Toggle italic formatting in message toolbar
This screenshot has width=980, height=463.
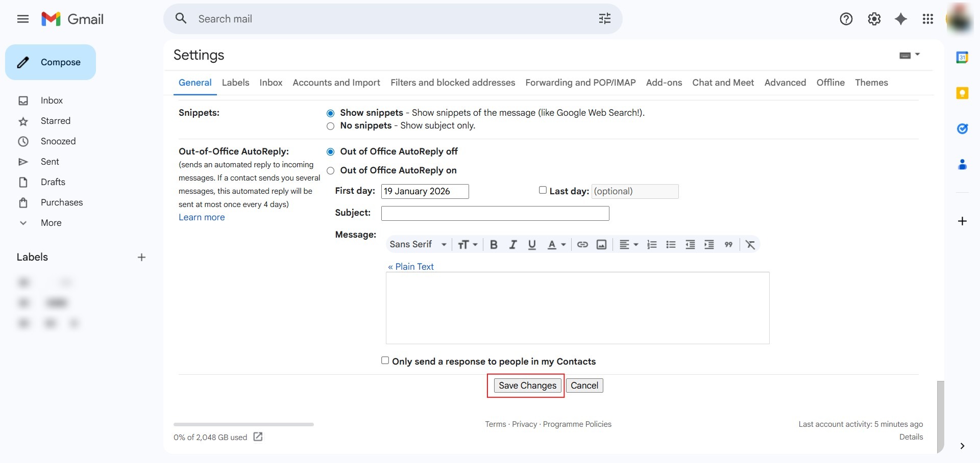pyautogui.click(x=513, y=245)
